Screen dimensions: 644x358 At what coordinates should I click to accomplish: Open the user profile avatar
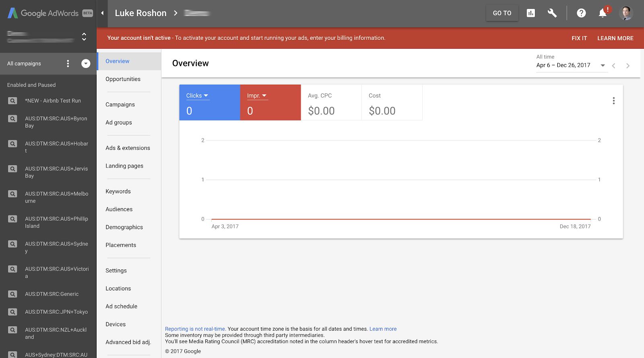[x=626, y=13]
